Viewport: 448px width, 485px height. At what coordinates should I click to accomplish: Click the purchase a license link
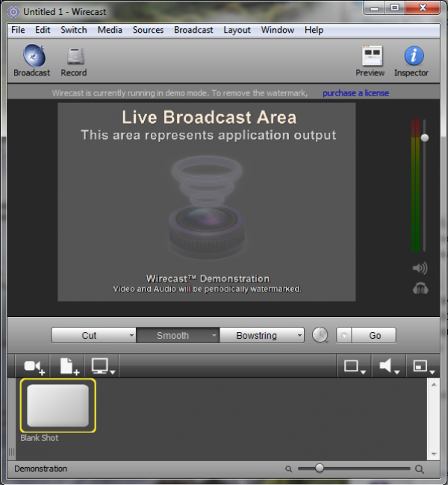pyautogui.click(x=355, y=93)
